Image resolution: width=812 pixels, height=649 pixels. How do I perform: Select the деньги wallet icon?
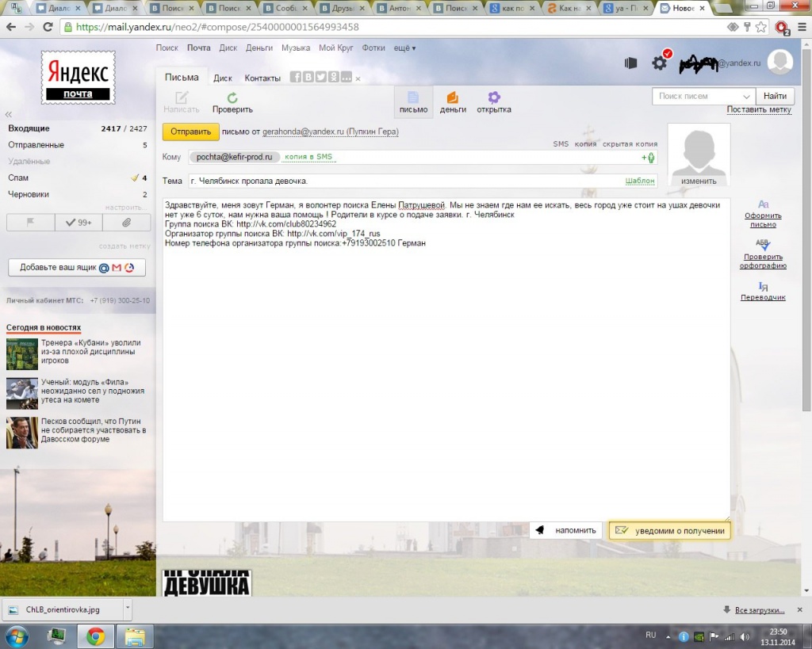[x=452, y=98]
